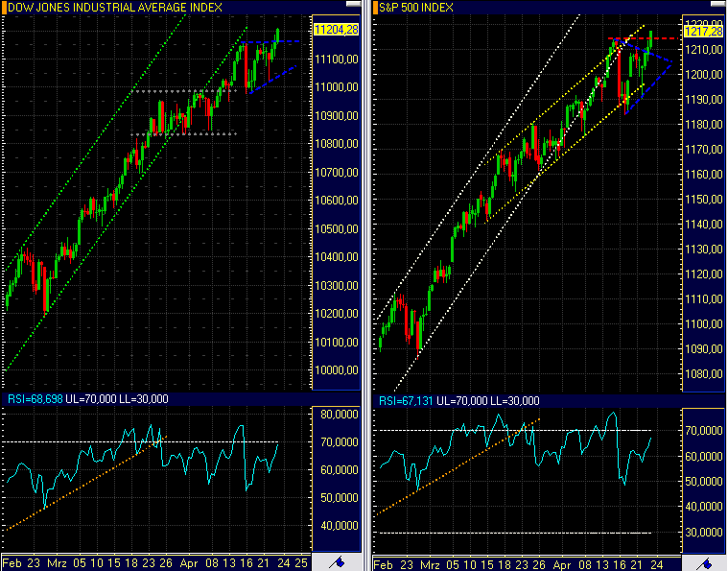This screenshot has height=571, width=728.
Task: Click the 10500,00 level on the Dow price axis
Action: tap(337, 229)
